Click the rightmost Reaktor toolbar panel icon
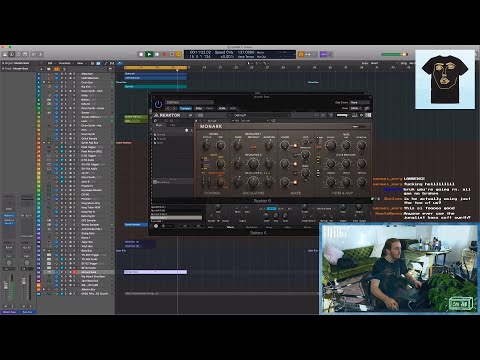 [368, 115]
